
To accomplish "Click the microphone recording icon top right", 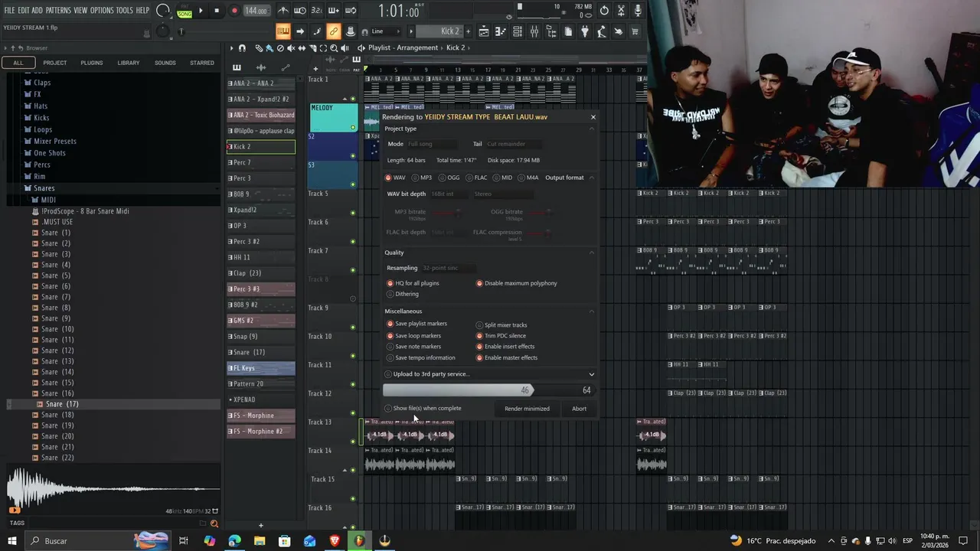I will (x=638, y=11).
